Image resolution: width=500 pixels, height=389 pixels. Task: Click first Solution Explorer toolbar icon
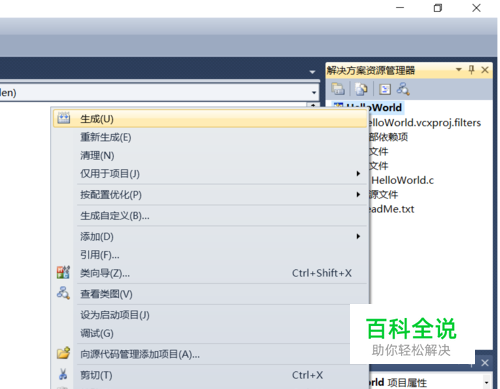pyautogui.click(x=338, y=89)
